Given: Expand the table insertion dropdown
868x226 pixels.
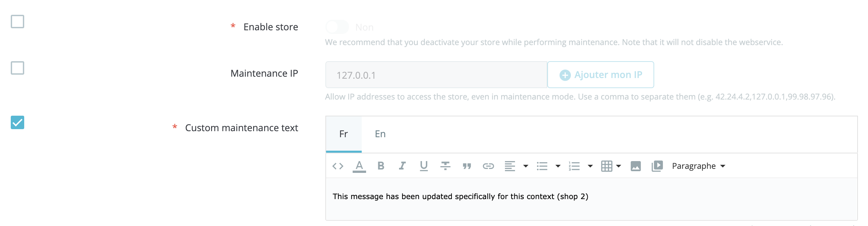Looking at the screenshot, I should (611, 166).
